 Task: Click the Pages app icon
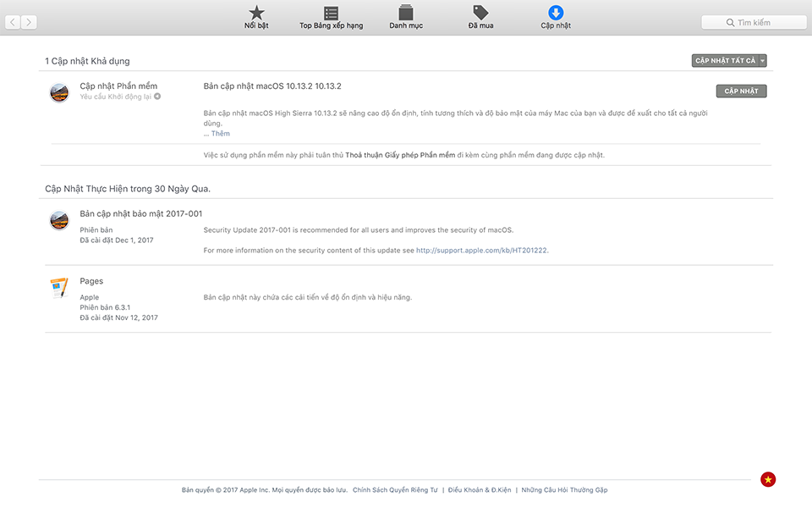59,288
